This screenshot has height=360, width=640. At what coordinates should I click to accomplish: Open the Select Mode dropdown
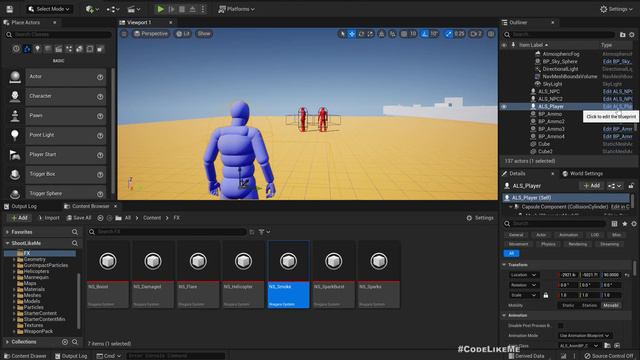49,9
